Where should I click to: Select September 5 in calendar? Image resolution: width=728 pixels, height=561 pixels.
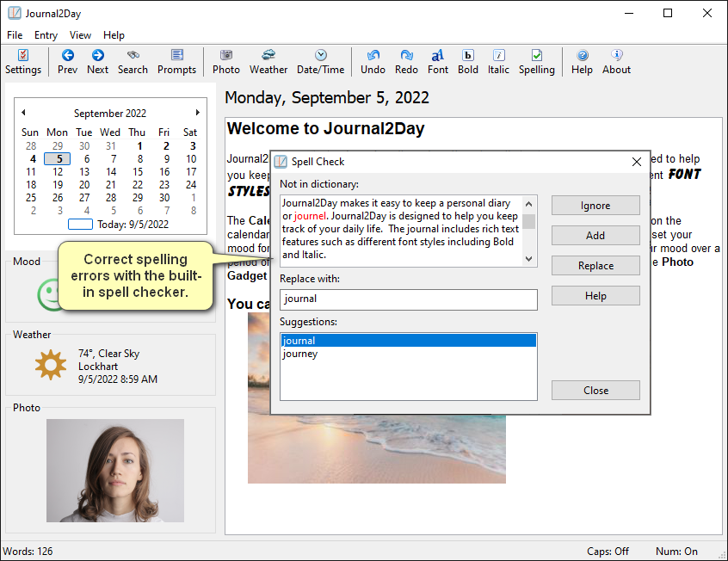pos(58,159)
